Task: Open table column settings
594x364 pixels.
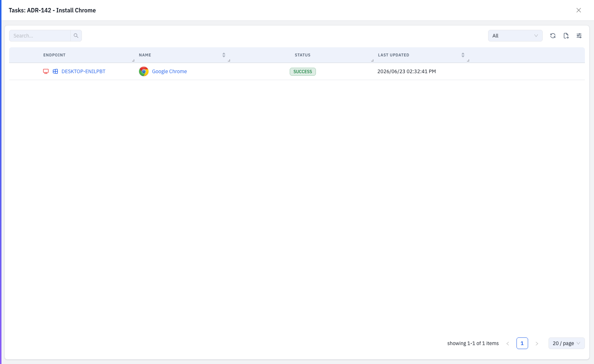Action: [x=579, y=36]
